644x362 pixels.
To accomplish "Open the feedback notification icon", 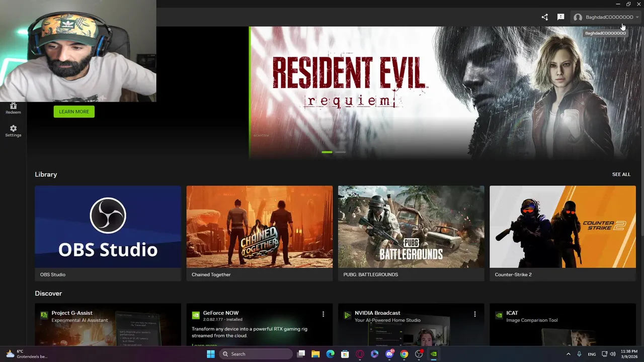I will (x=560, y=17).
